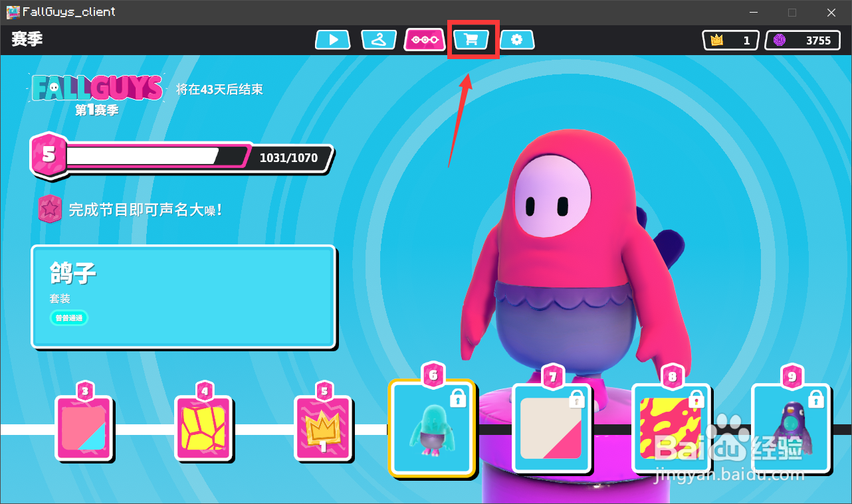
Task: Open the Customiser hanger tab
Action: (379, 40)
